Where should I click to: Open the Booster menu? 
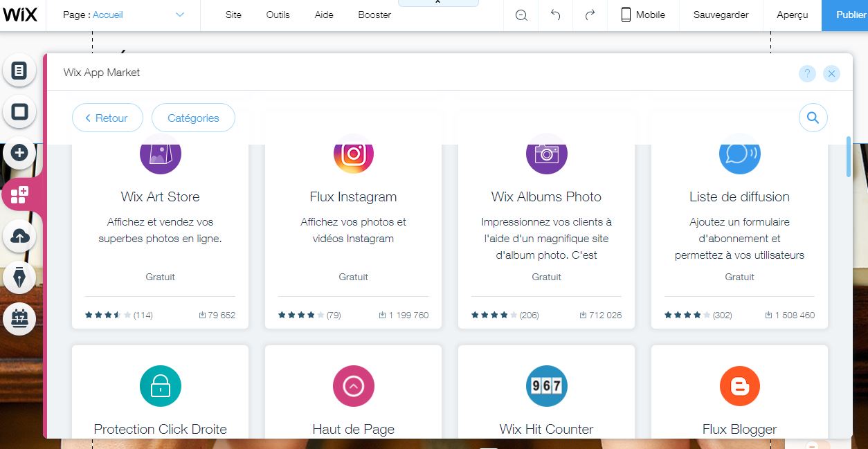click(374, 15)
